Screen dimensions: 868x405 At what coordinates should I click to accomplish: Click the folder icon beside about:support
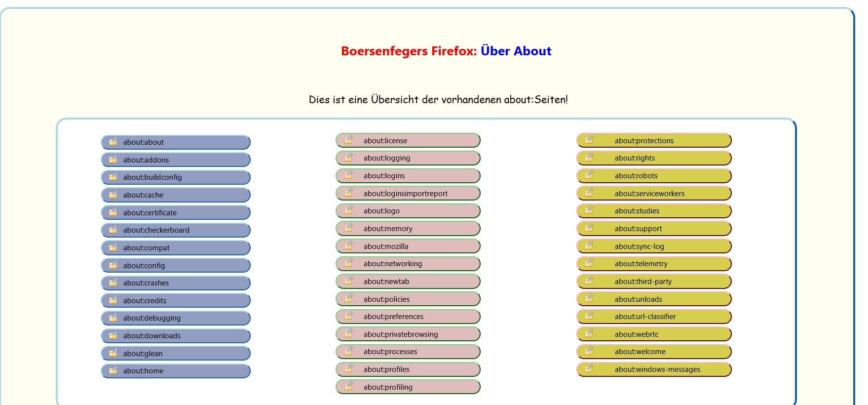(589, 228)
